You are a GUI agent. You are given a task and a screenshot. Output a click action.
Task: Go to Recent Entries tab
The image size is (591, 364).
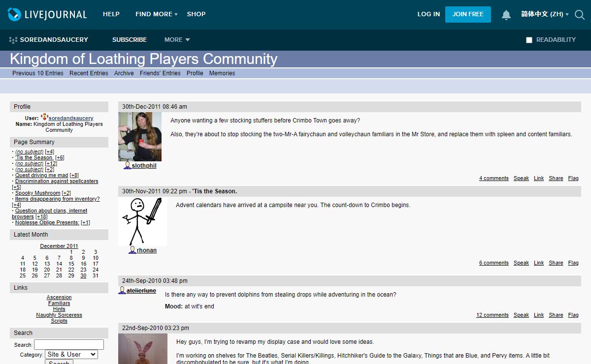click(x=89, y=73)
